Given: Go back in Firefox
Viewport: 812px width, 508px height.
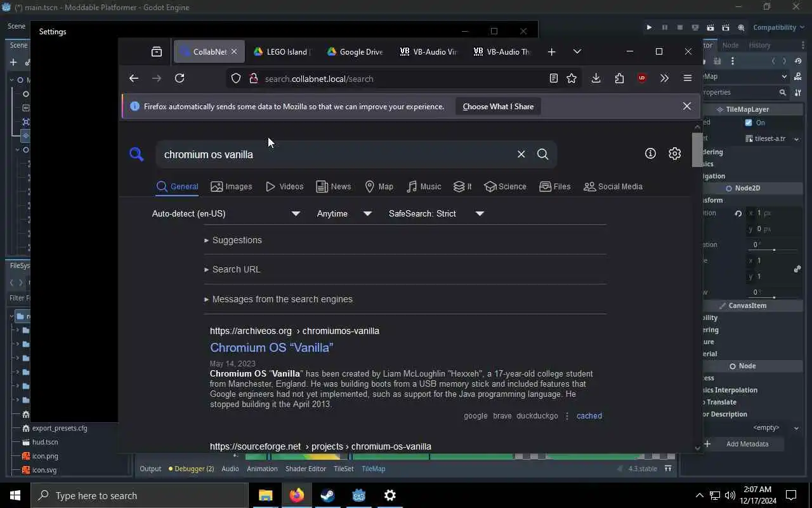Looking at the screenshot, I should click(133, 78).
